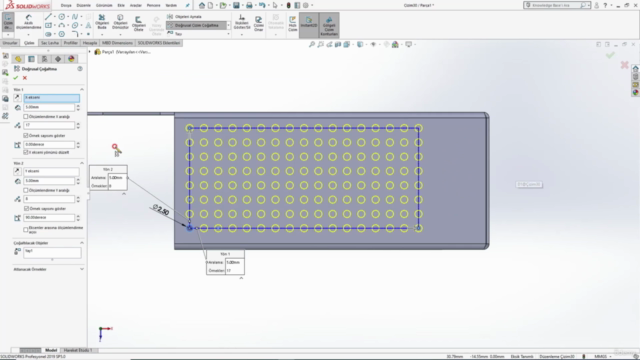Image resolution: width=640 pixels, height=360 pixels.
Task: Click the Zoom to Fit magnifier icon
Action: (x=312, y=44)
